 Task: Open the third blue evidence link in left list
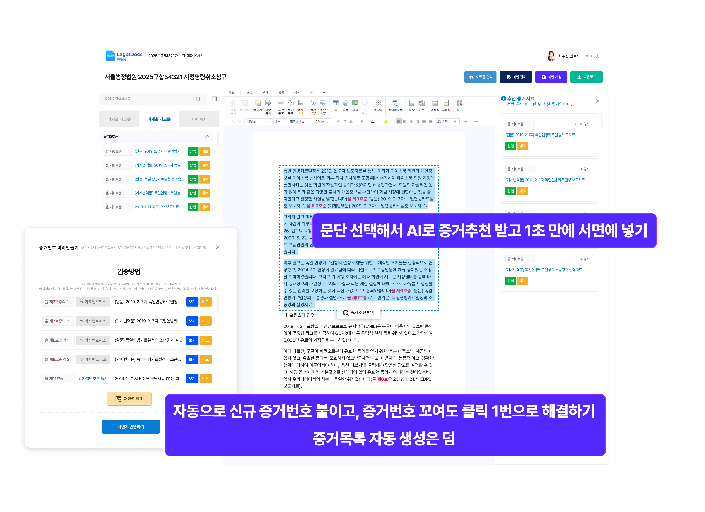159,179
